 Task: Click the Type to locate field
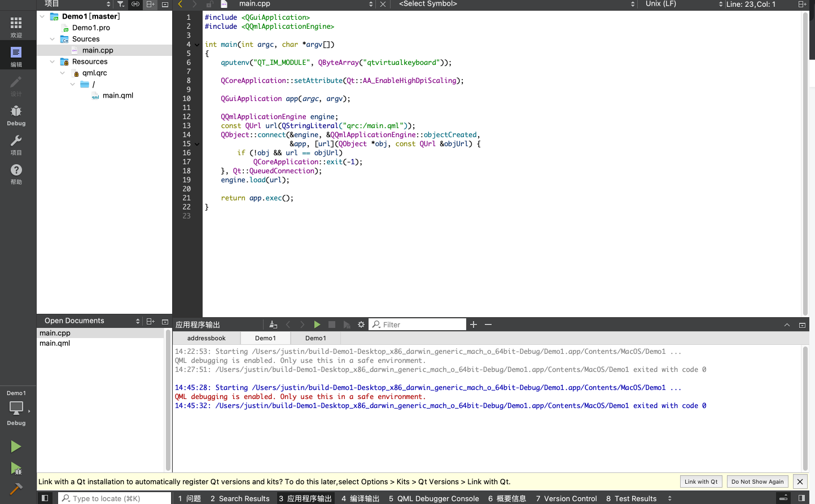[115, 498]
